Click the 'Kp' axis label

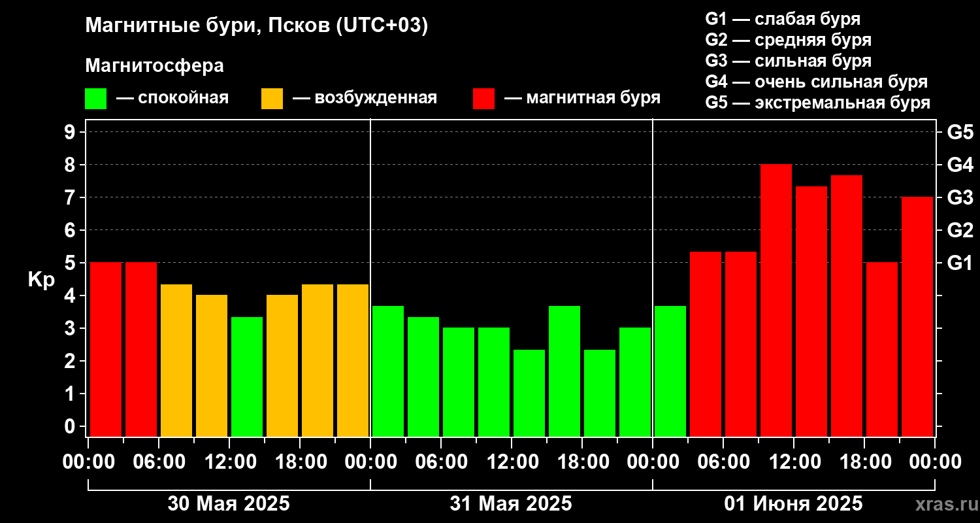41,279
